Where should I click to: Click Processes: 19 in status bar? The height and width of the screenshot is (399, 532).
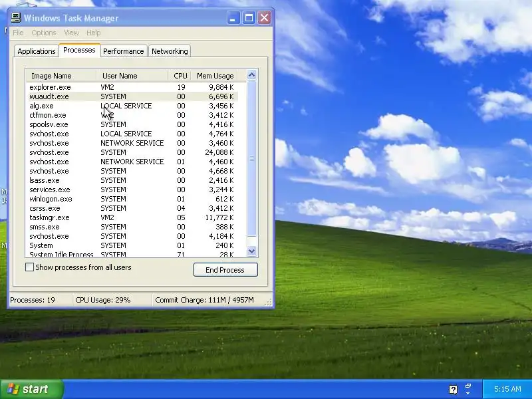pyautogui.click(x=33, y=300)
